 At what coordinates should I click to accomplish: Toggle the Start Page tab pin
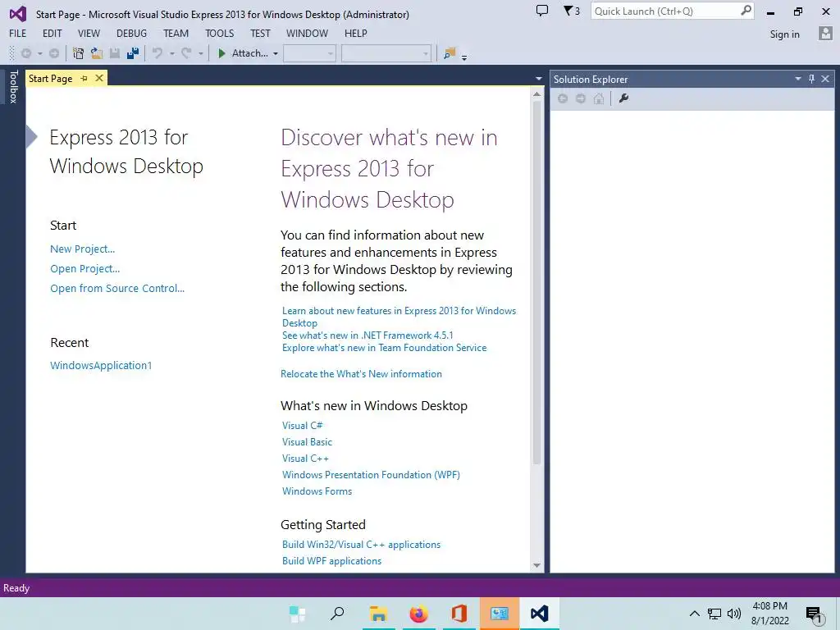(x=84, y=78)
